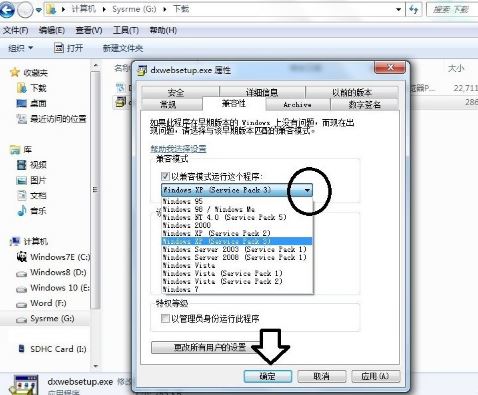
Task: Click the 确定 button
Action: [x=268, y=376]
